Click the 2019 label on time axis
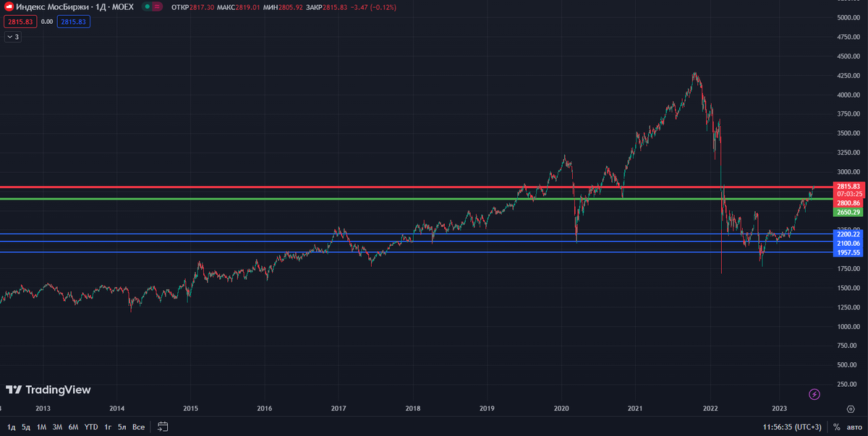This screenshot has width=868, height=436. click(x=486, y=409)
